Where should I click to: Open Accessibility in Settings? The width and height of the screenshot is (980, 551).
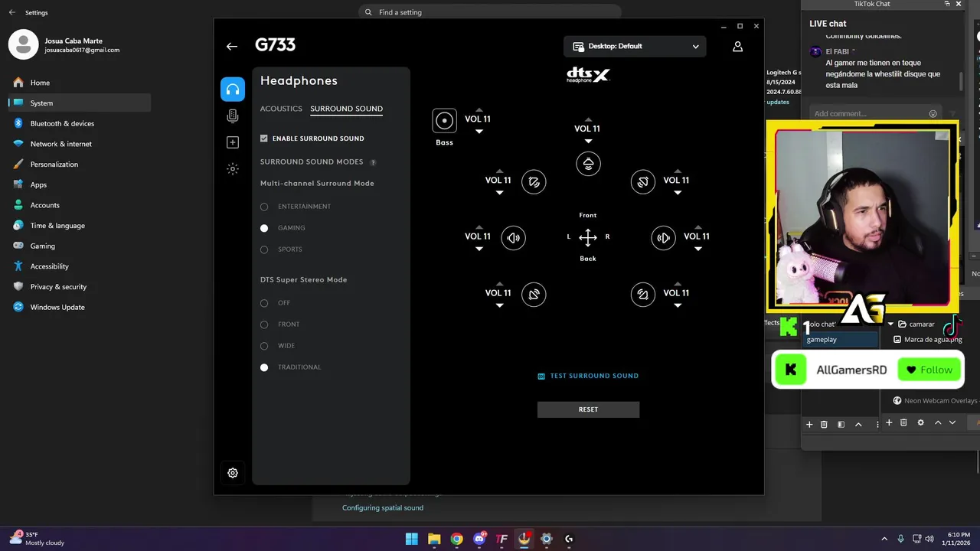pyautogui.click(x=80, y=266)
